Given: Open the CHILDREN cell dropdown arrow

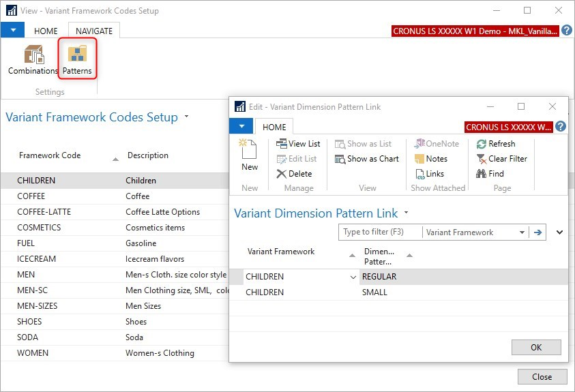Looking at the screenshot, I should (353, 277).
